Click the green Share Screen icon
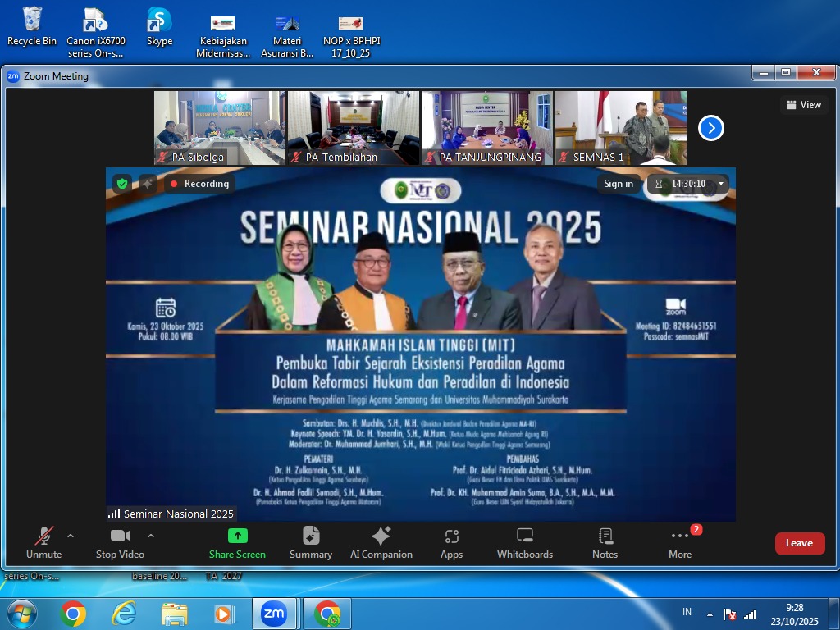This screenshot has height=630, width=840. click(x=237, y=536)
